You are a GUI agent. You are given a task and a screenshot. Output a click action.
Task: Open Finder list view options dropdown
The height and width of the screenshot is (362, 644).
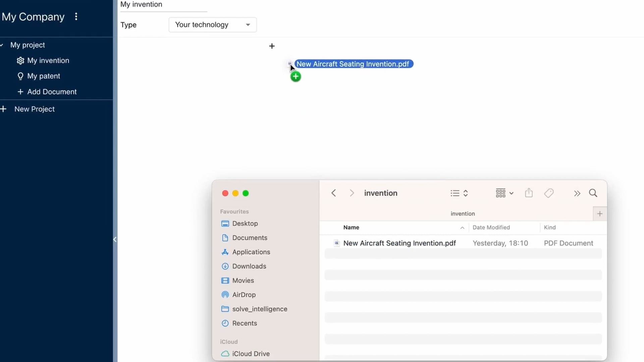tap(459, 193)
